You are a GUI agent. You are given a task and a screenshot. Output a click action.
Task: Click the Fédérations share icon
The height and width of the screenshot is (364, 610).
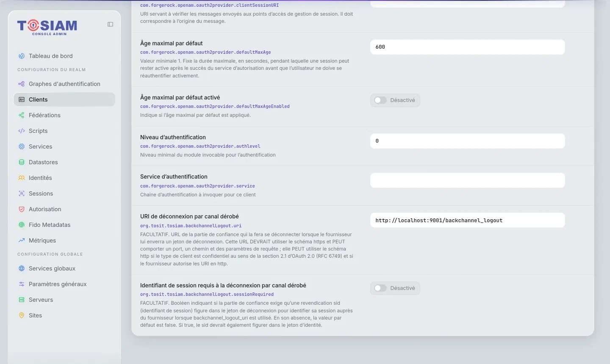click(x=22, y=115)
